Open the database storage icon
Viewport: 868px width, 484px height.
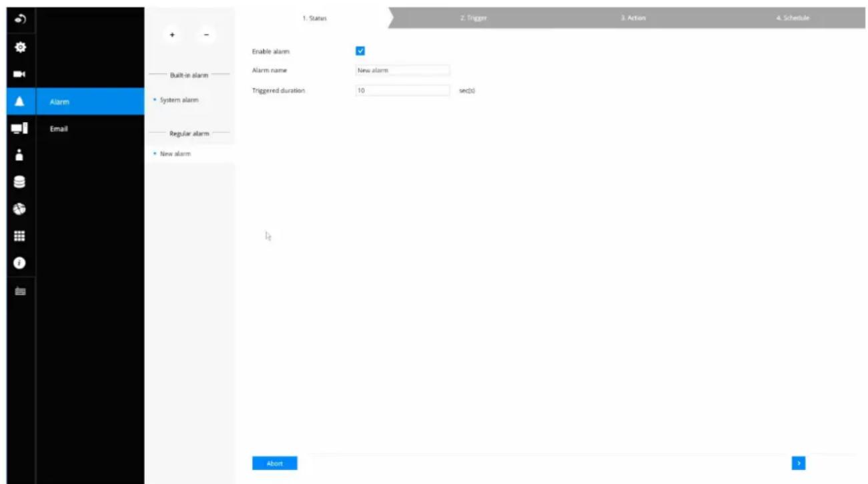pos(20,181)
